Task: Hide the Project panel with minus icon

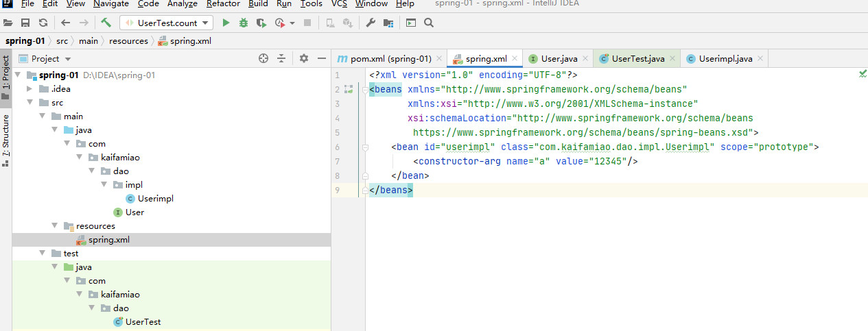Action: [x=321, y=59]
